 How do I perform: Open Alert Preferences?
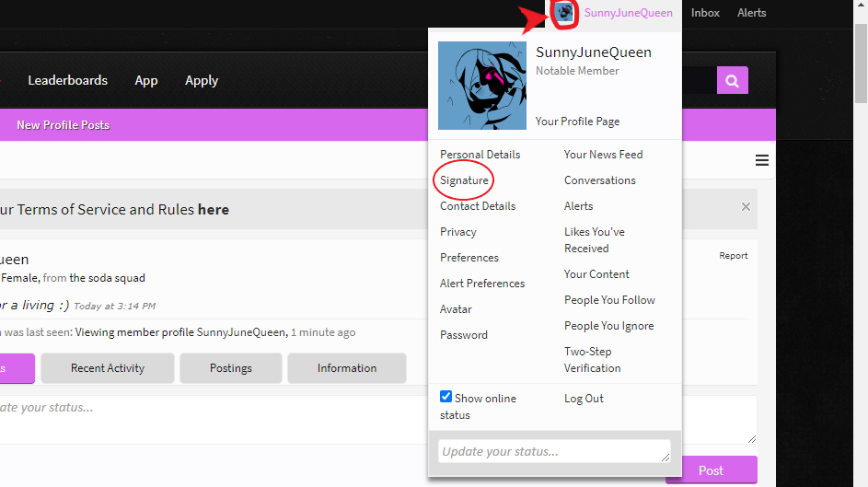pos(482,284)
